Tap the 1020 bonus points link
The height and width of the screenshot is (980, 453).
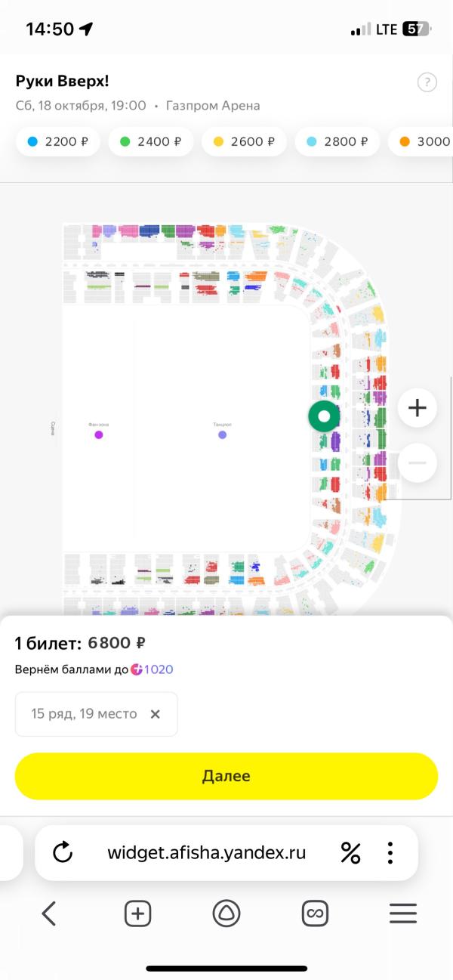click(x=159, y=669)
